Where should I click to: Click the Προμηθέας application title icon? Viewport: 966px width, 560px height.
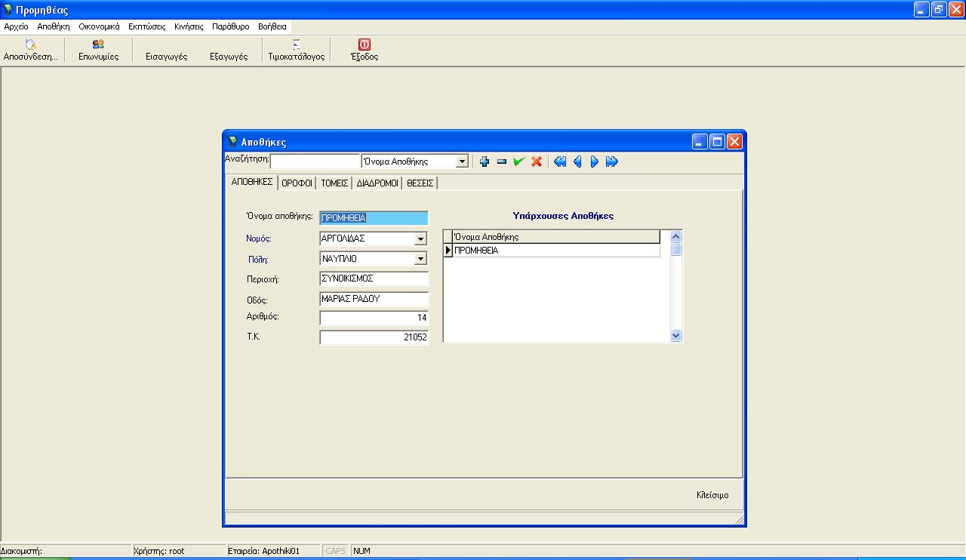pos(8,9)
